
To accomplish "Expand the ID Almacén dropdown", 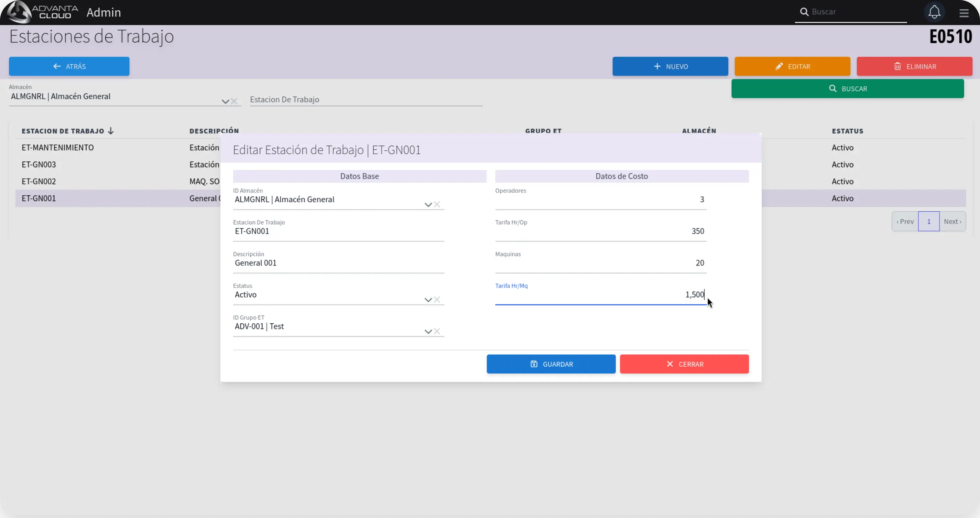I will point(428,205).
